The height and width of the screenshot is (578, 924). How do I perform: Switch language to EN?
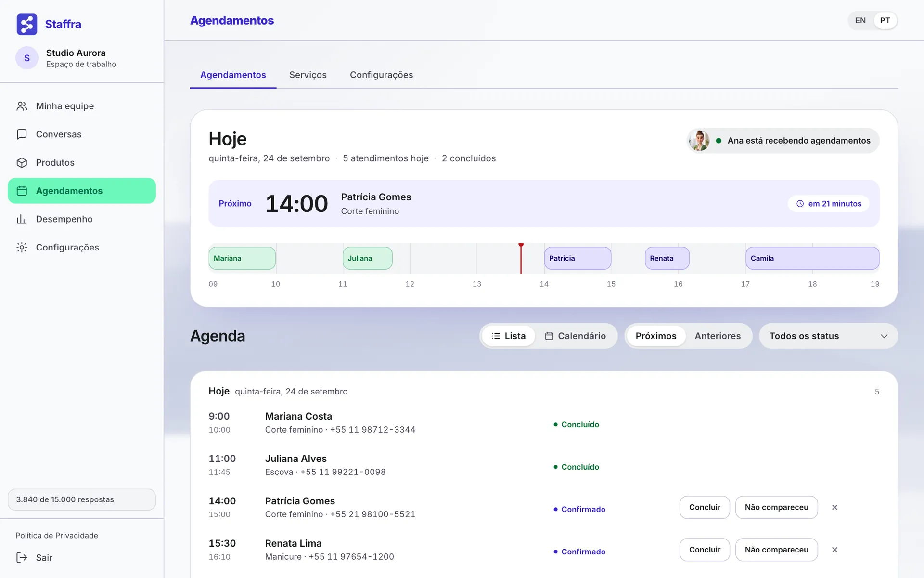point(860,21)
